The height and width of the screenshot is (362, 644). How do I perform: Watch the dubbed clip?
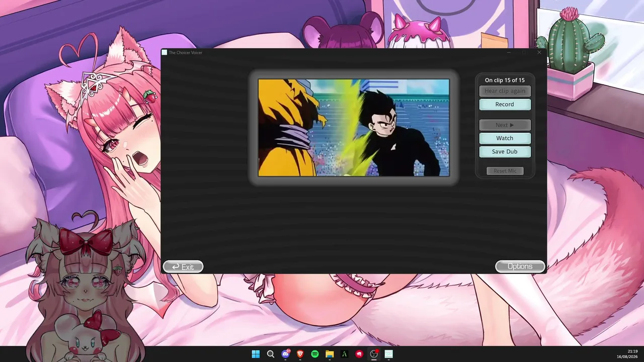tap(505, 138)
